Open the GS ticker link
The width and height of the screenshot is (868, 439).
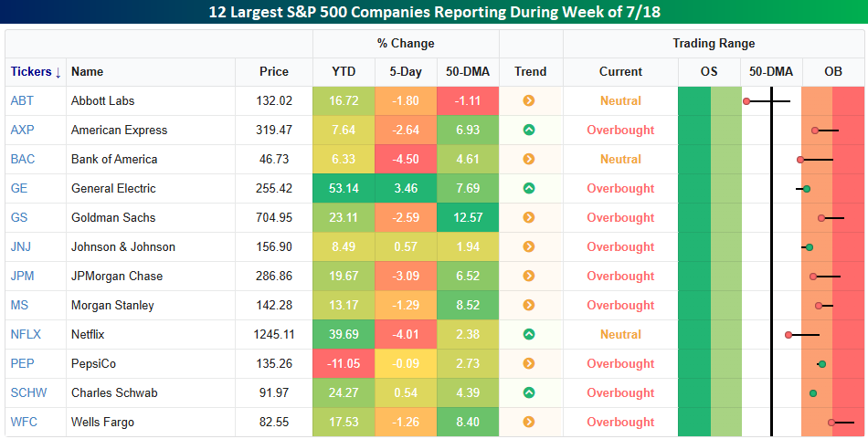pyautogui.click(x=19, y=218)
